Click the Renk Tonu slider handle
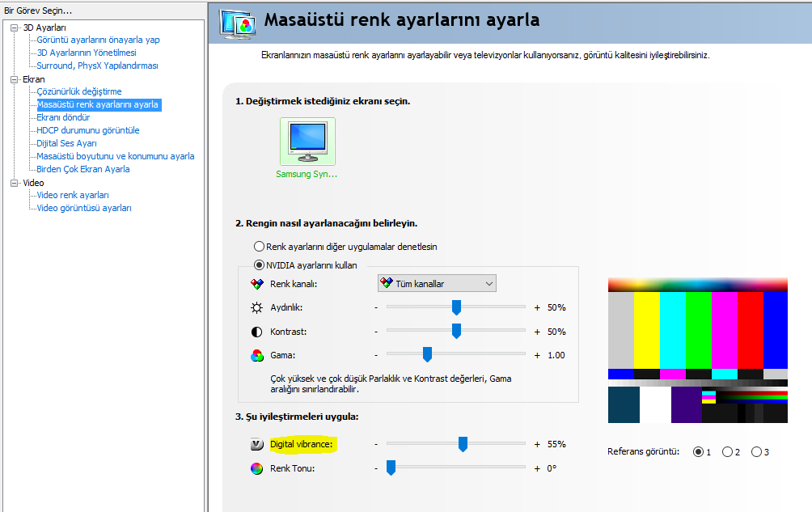Viewport: 812px width, 512px height. pyautogui.click(x=391, y=468)
